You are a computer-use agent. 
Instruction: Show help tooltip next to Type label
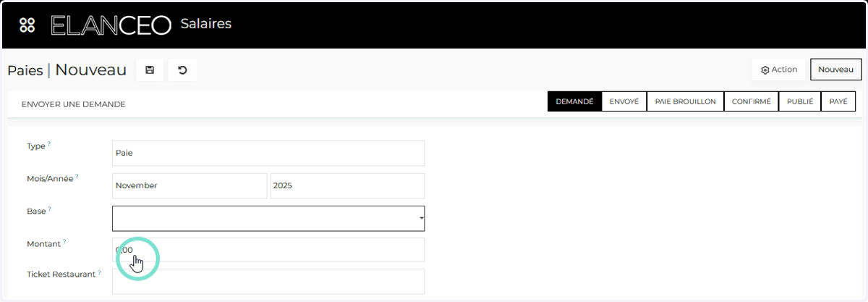[49, 144]
